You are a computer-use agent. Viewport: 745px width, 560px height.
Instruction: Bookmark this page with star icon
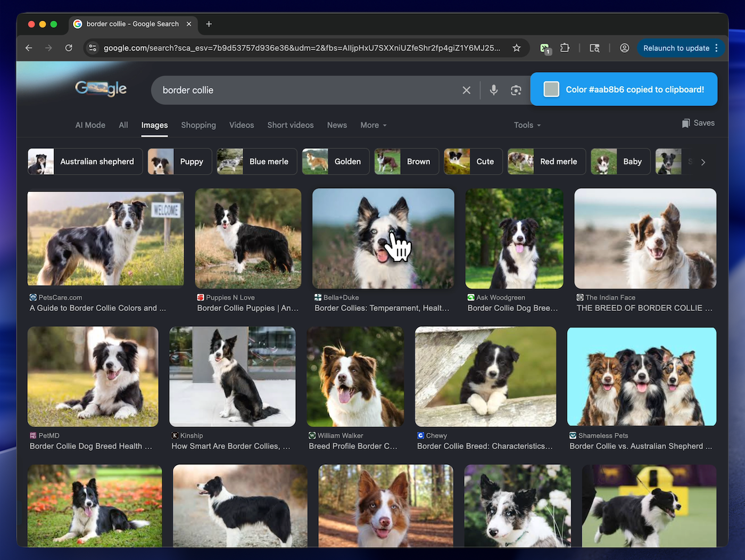[x=516, y=48]
